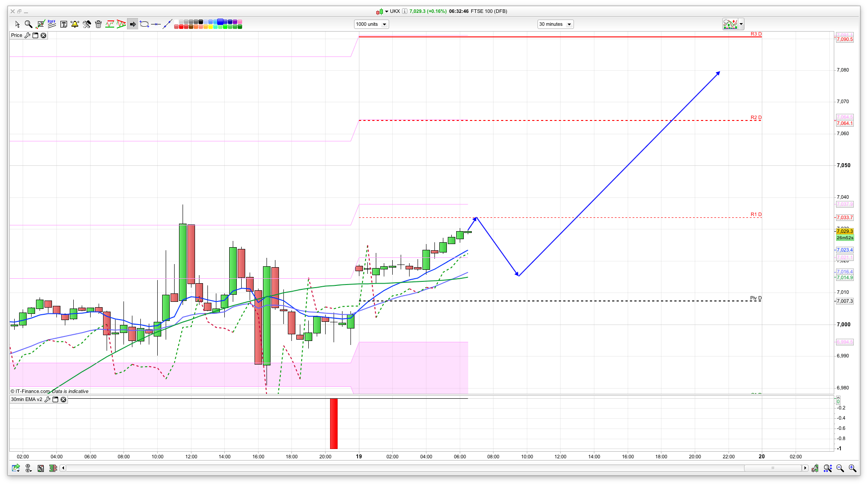The height and width of the screenshot is (485, 868).
Task: Open the alert bell tool
Action: point(75,24)
